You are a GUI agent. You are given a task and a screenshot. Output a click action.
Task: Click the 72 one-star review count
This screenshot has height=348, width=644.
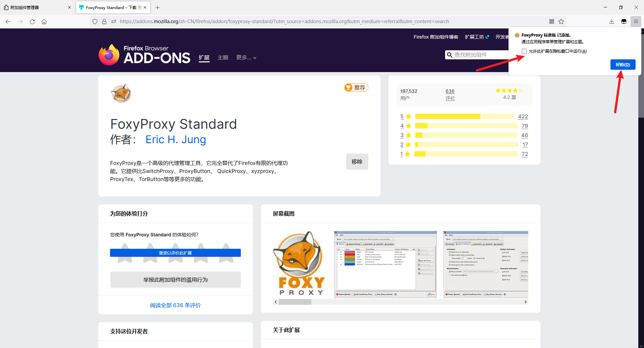(x=525, y=154)
